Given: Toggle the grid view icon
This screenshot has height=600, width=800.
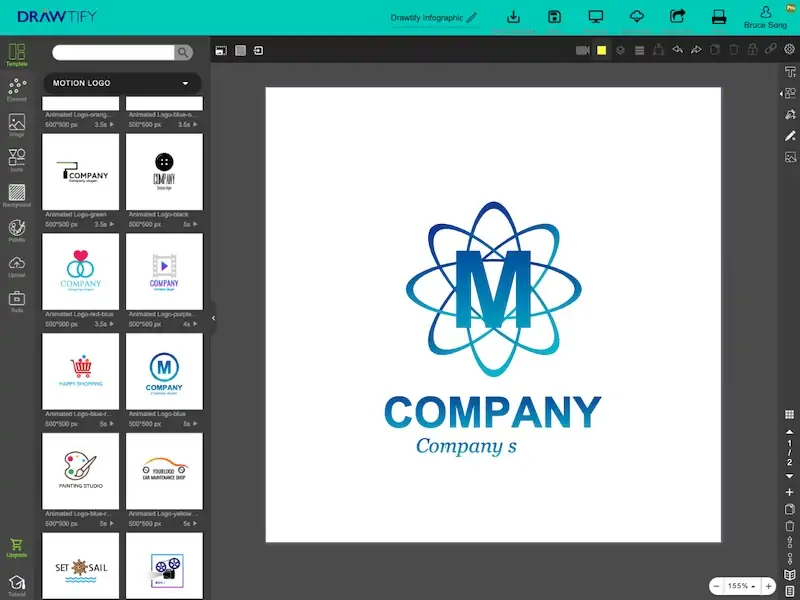Looking at the screenshot, I should (789, 414).
